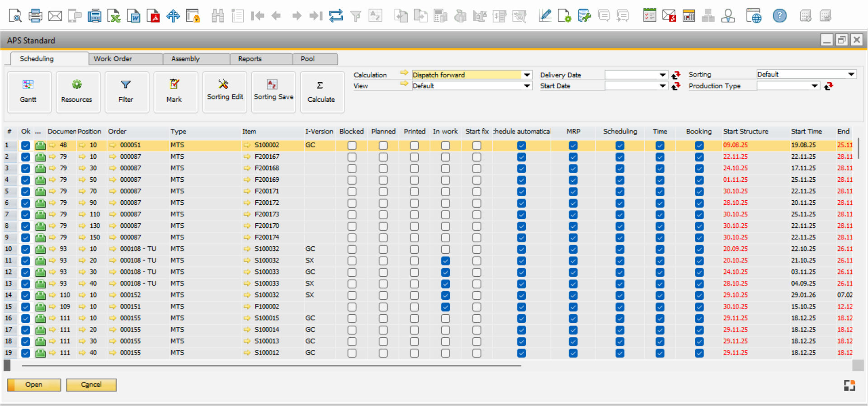The height and width of the screenshot is (406, 868).
Task: Open the Help question mark icon
Action: [x=779, y=16]
